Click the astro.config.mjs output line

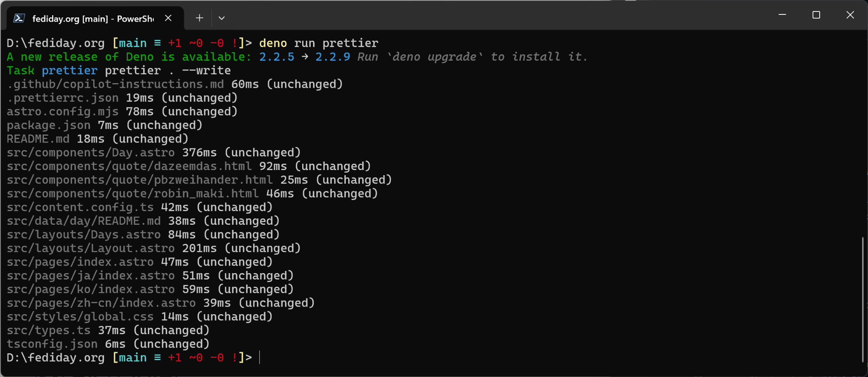[x=63, y=112]
